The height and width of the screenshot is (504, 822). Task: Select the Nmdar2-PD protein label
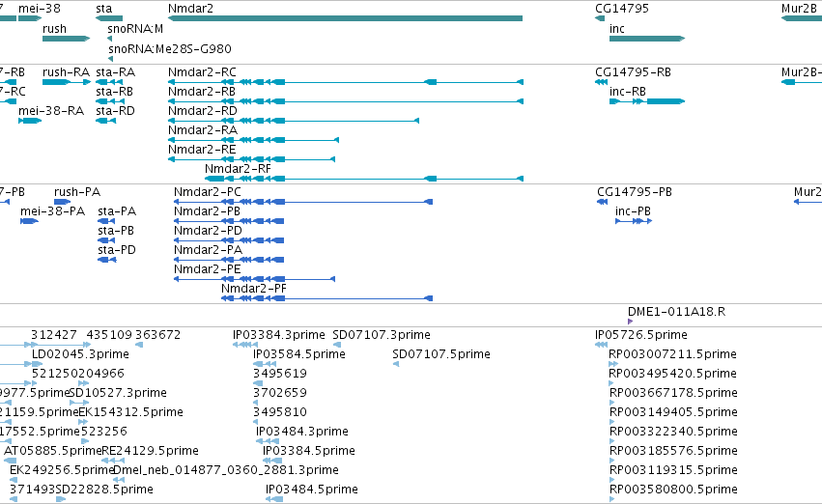[208, 231]
